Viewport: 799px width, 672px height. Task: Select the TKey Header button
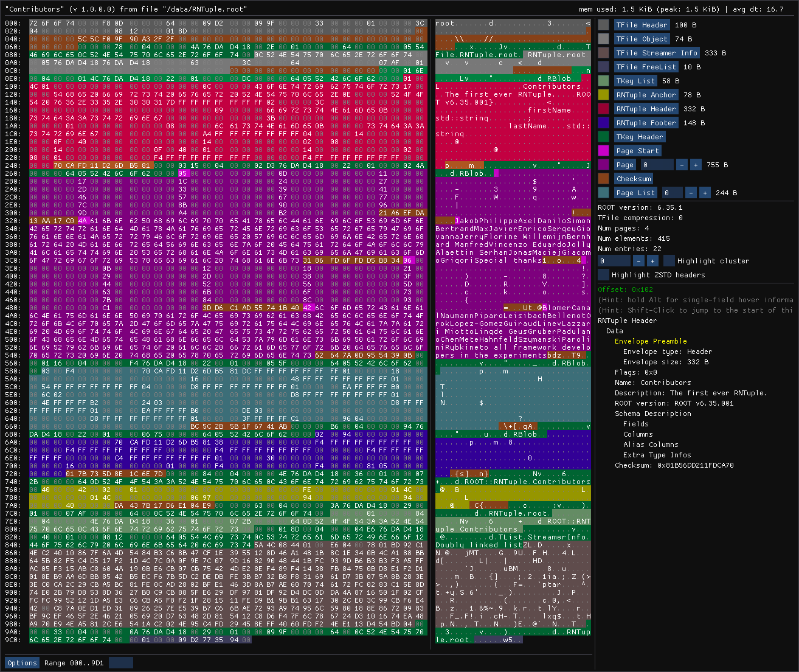coord(639,137)
